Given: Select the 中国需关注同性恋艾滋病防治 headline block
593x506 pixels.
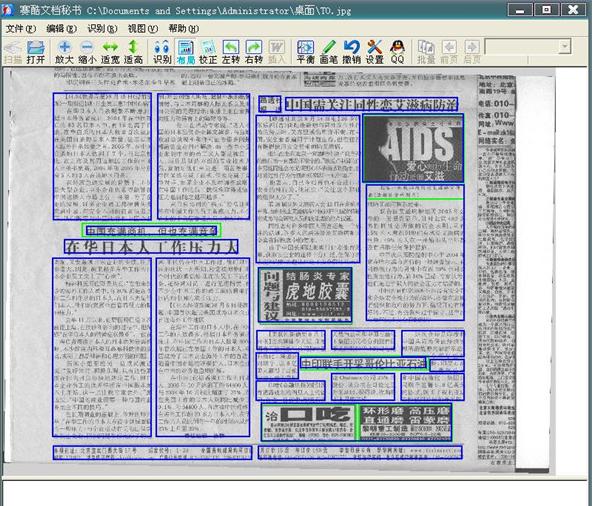Looking at the screenshot, I should [x=371, y=104].
